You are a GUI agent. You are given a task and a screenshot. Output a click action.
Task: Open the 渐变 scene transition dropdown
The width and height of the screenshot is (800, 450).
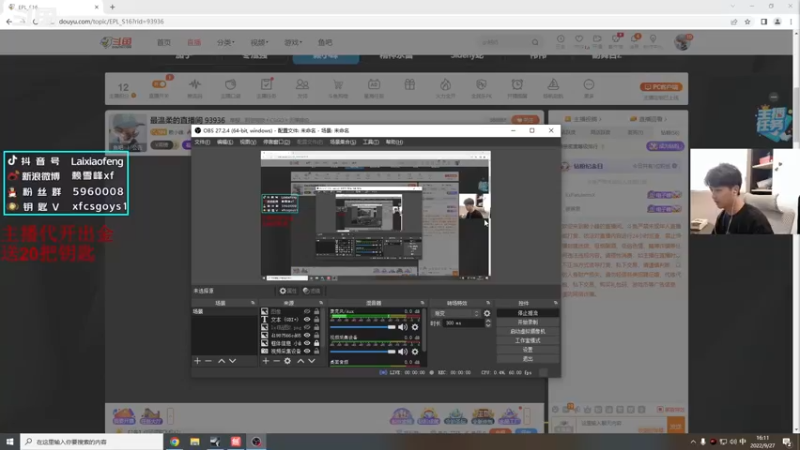click(x=456, y=314)
